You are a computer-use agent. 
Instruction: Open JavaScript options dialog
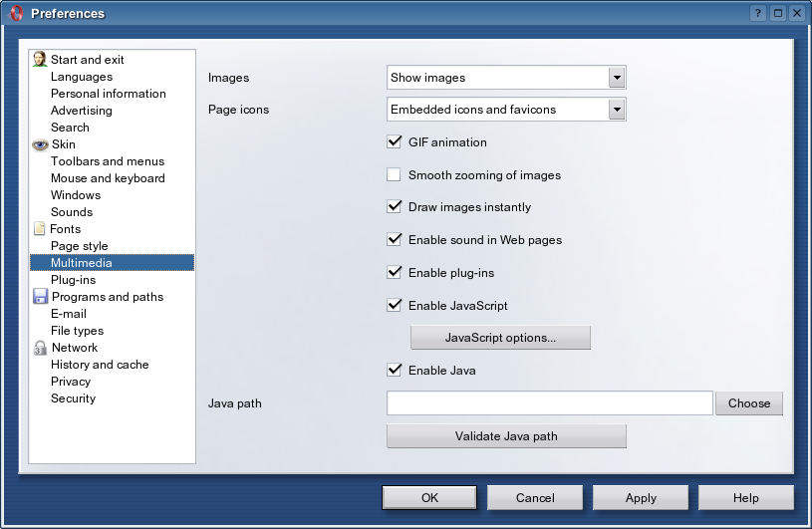tap(500, 338)
